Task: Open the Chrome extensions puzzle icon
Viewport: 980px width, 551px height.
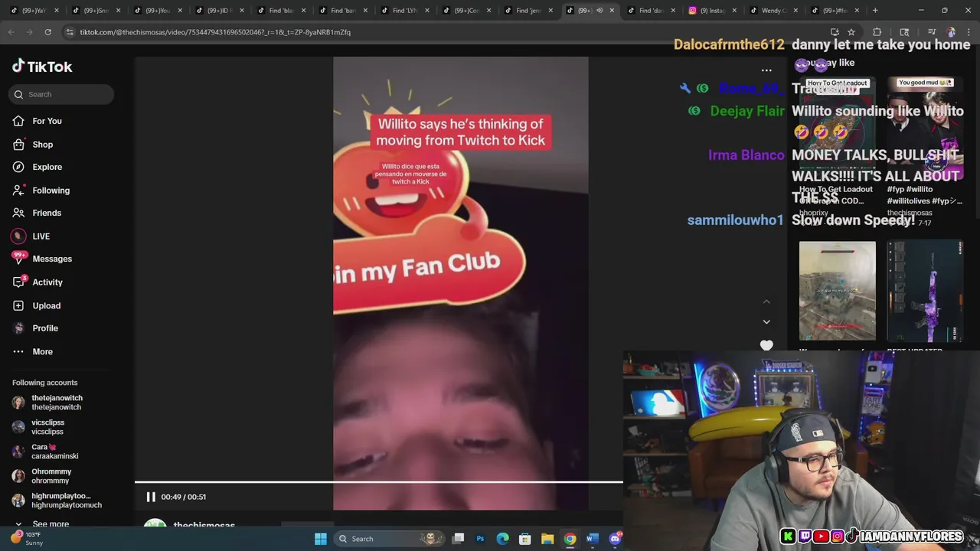Action: click(877, 32)
